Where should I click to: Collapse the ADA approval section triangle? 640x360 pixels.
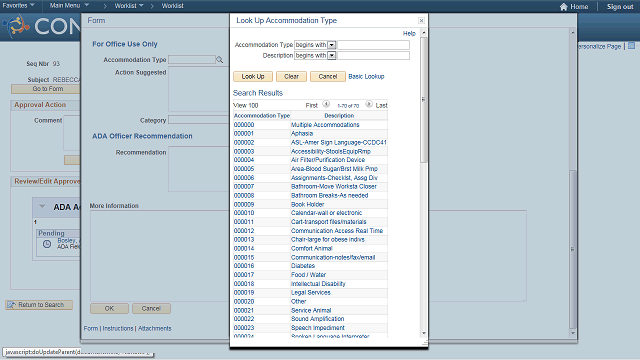[42, 207]
